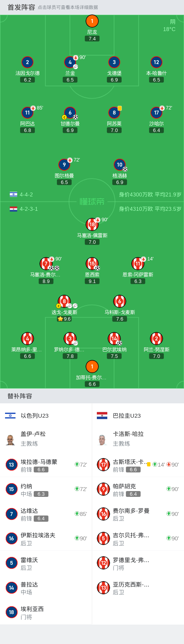Tap 马塞洛-佩雷斯 number 18 jersey icon
Image resolution: width=184 pixels, height=644 pixels.
point(92,224)
